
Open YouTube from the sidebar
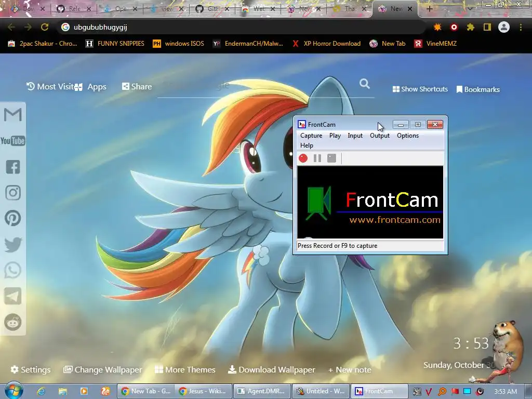tap(13, 140)
